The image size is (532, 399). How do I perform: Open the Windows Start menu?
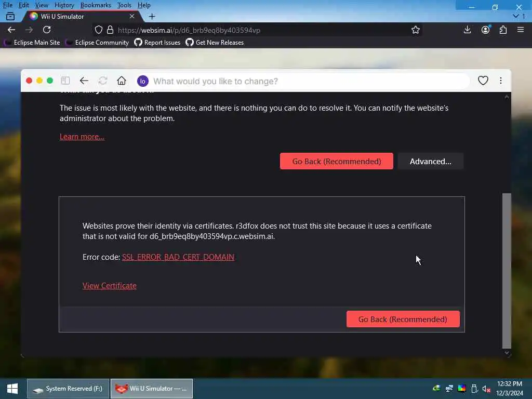12,389
